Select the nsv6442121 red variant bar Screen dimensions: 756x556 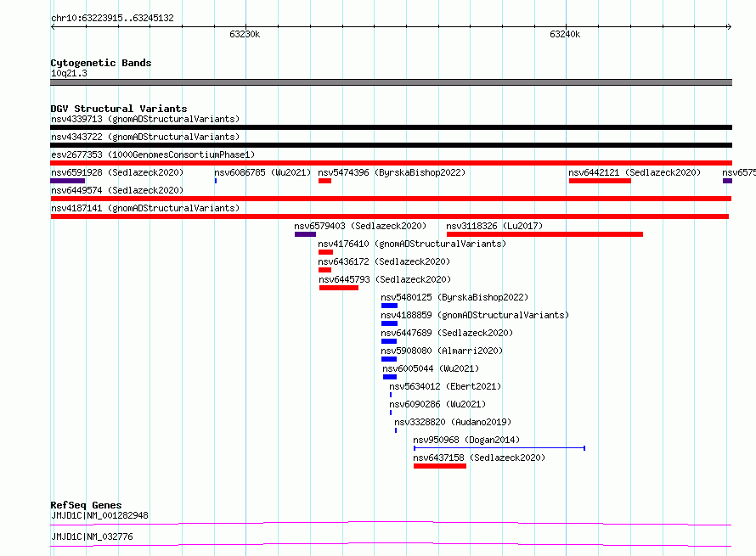[600, 181]
